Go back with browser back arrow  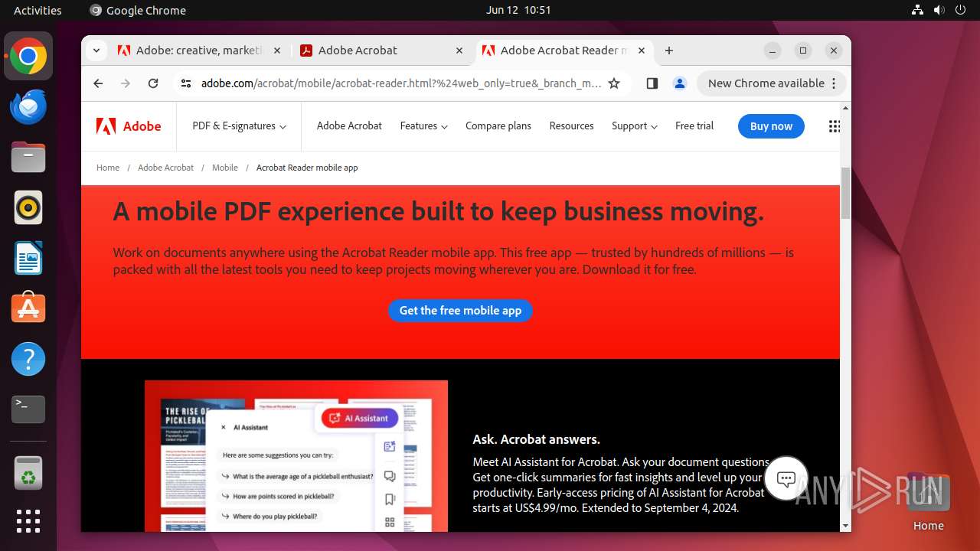[98, 83]
